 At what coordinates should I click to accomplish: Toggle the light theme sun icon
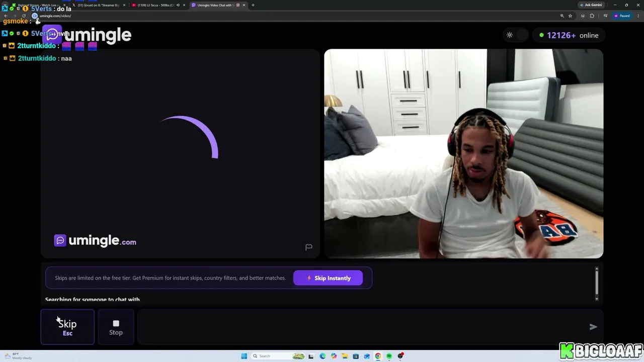point(510,35)
